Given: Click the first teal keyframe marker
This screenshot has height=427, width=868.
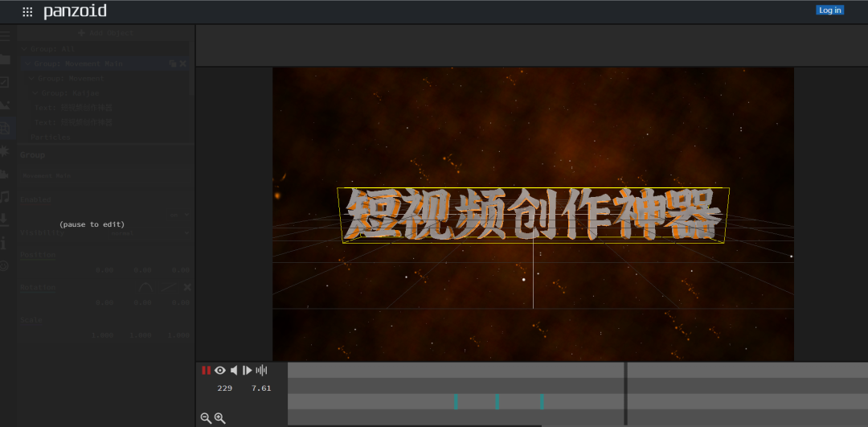Looking at the screenshot, I should click(456, 401).
